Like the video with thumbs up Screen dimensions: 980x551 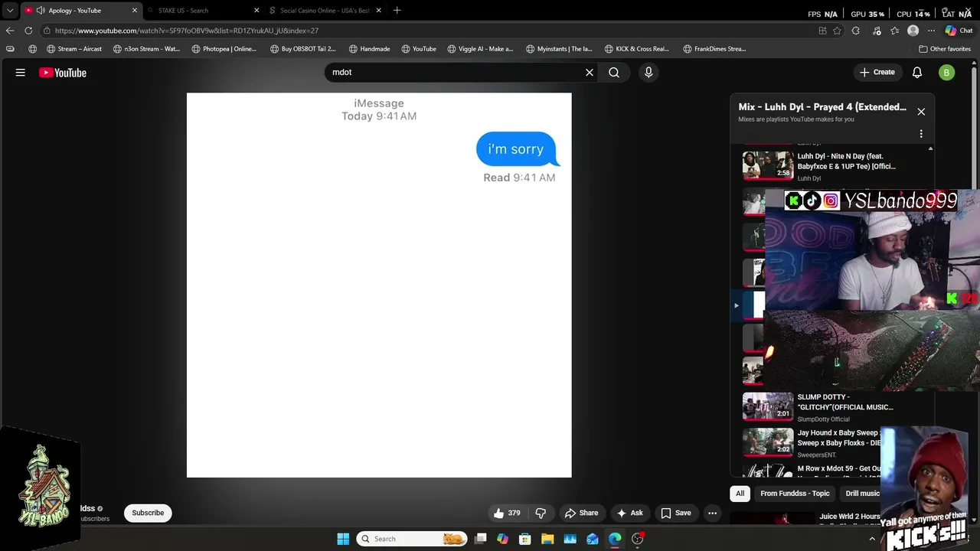tap(507, 513)
